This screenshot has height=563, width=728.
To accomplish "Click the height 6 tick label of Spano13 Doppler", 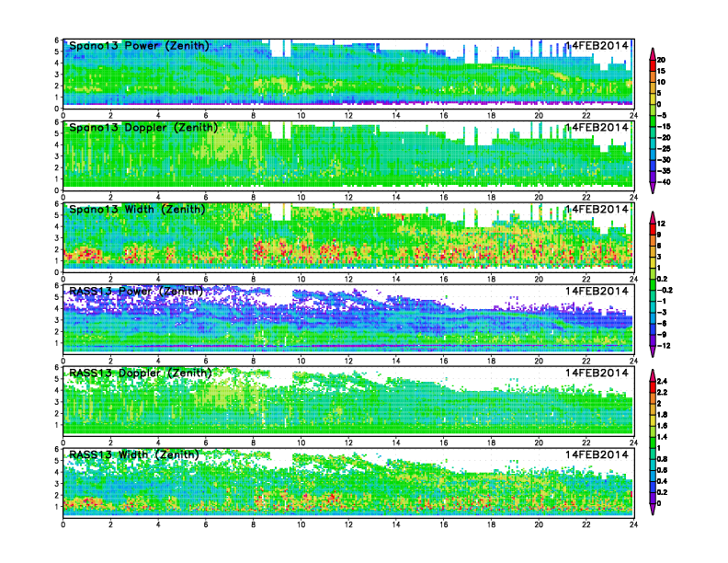I will [57, 122].
